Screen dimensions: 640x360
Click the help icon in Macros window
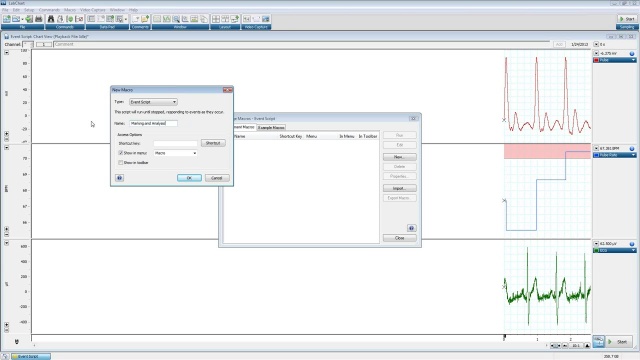tap(411, 228)
